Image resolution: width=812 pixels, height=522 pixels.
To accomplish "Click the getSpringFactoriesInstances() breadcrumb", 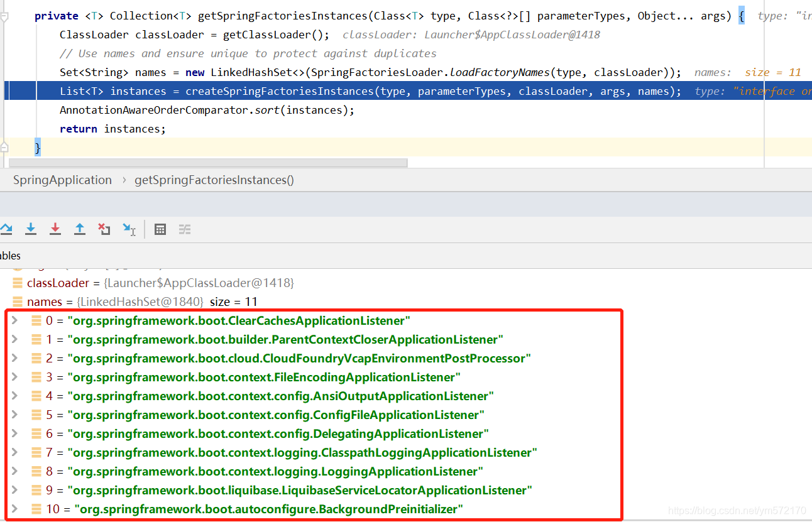I will click(x=214, y=180).
